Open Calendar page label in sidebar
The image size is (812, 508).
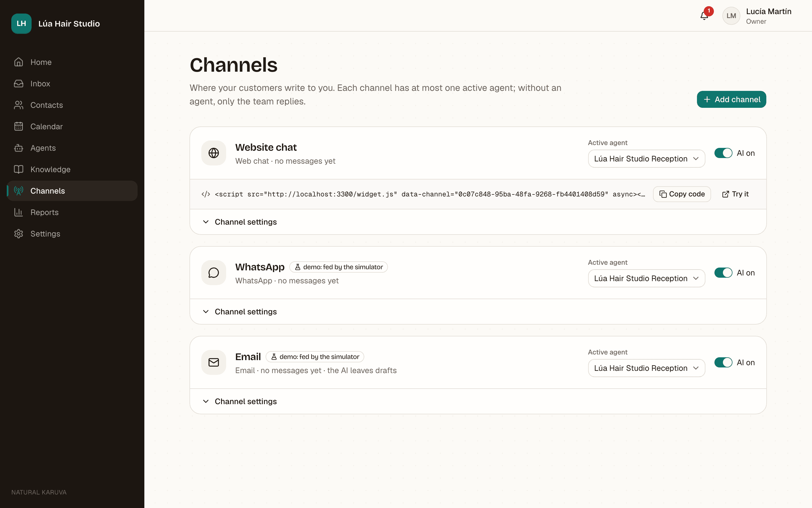47,127
